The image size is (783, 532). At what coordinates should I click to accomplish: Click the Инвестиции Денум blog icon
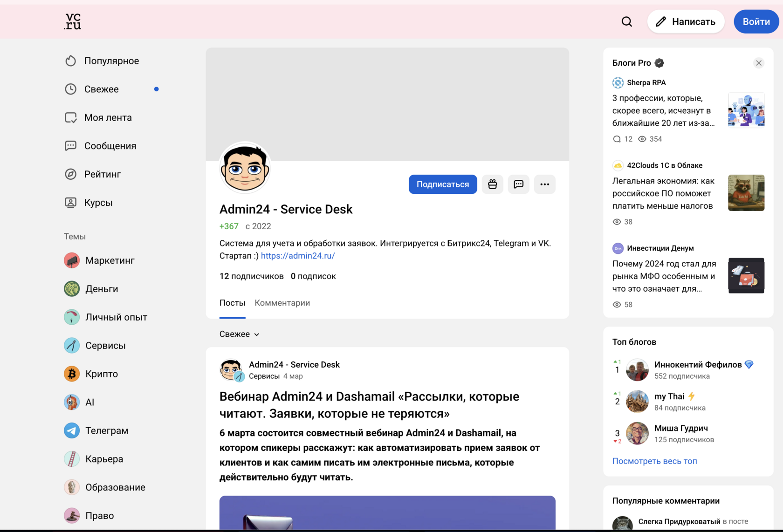coord(618,248)
